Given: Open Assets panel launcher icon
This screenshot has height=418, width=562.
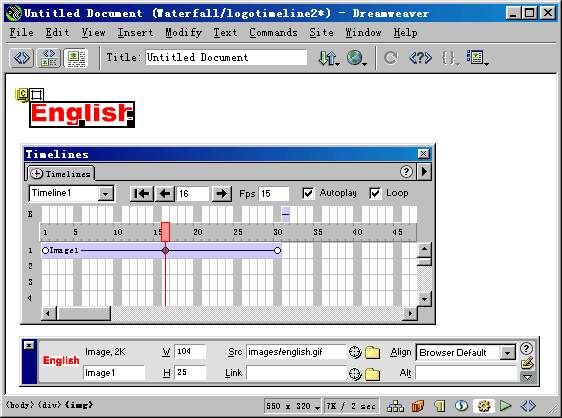Looking at the screenshot, I should (418, 406).
